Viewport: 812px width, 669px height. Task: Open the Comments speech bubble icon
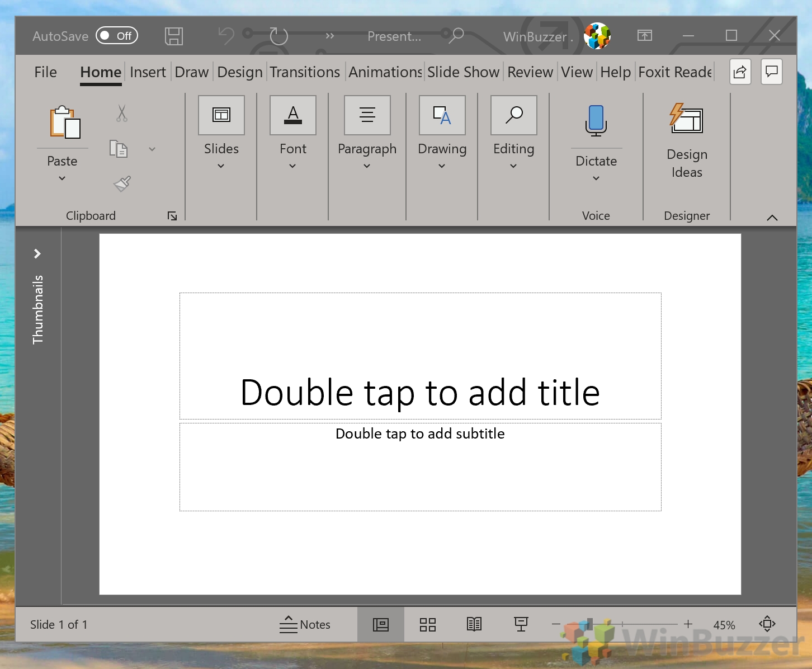pyautogui.click(x=772, y=72)
